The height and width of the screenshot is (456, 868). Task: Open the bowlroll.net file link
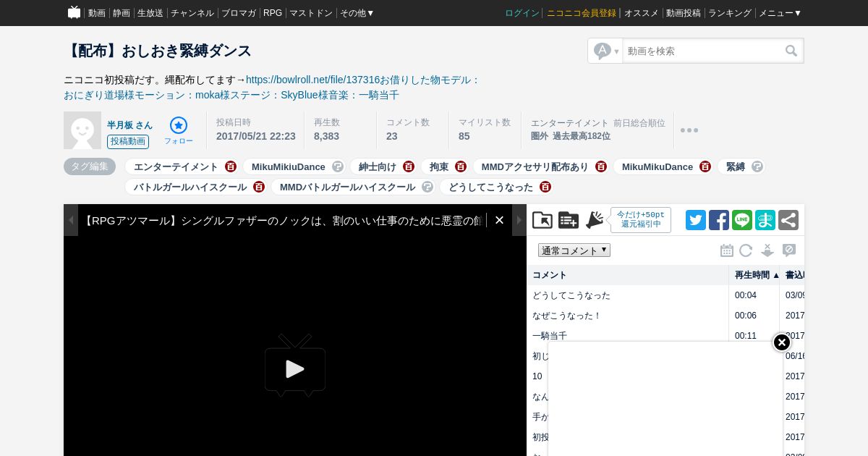[x=312, y=80]
